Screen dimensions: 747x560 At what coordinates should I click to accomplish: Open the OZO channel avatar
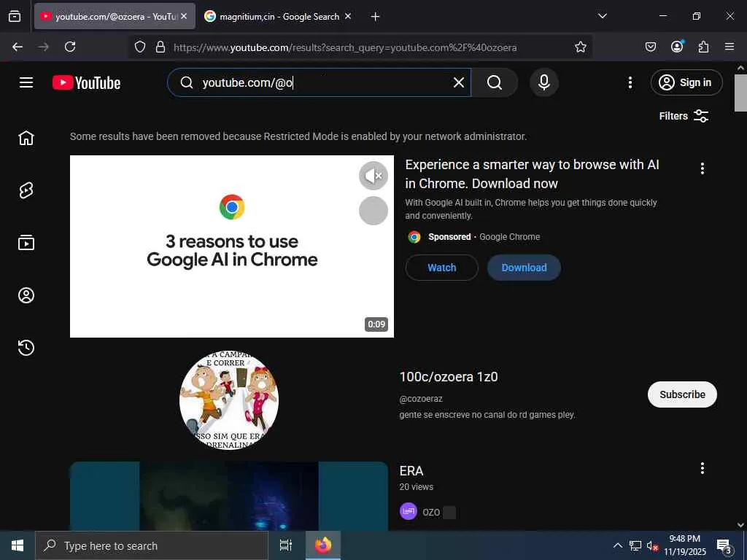(x=409, y=512)
